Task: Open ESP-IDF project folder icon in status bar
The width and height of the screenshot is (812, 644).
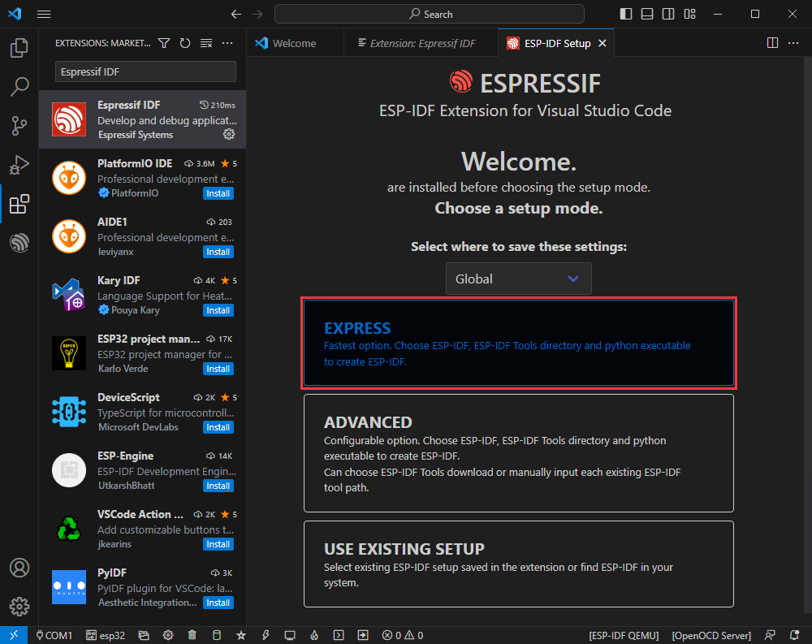Action: point(144,635)
